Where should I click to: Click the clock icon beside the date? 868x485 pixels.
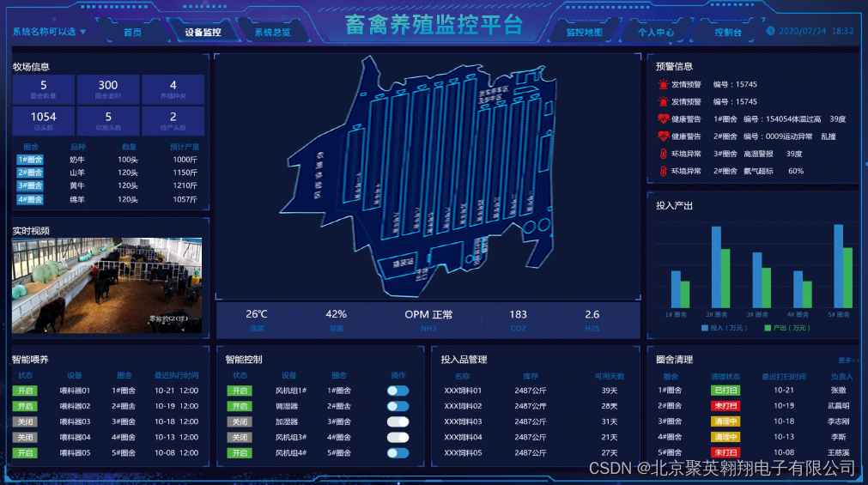(x=770, y=31)
